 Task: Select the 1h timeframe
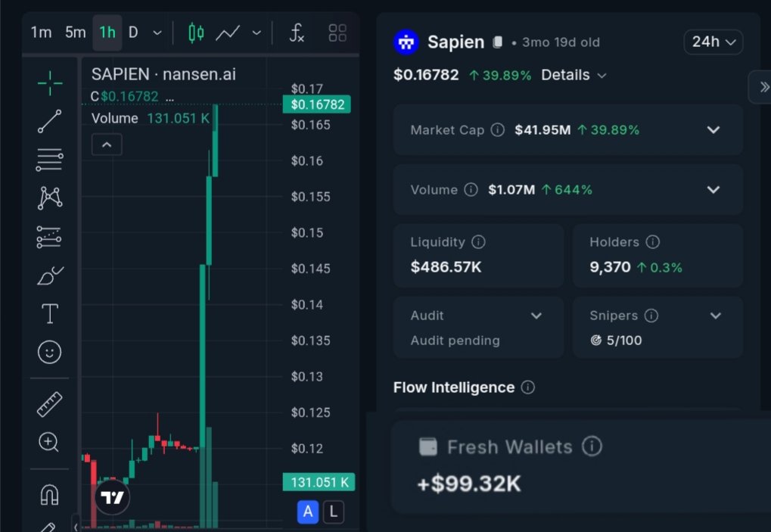[x=107, y=33]
